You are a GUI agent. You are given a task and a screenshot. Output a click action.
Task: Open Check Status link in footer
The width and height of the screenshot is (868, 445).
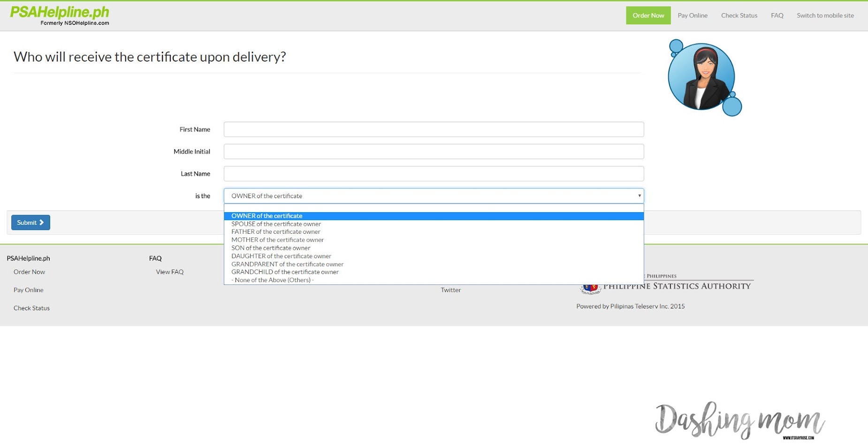tap(31, 308)
